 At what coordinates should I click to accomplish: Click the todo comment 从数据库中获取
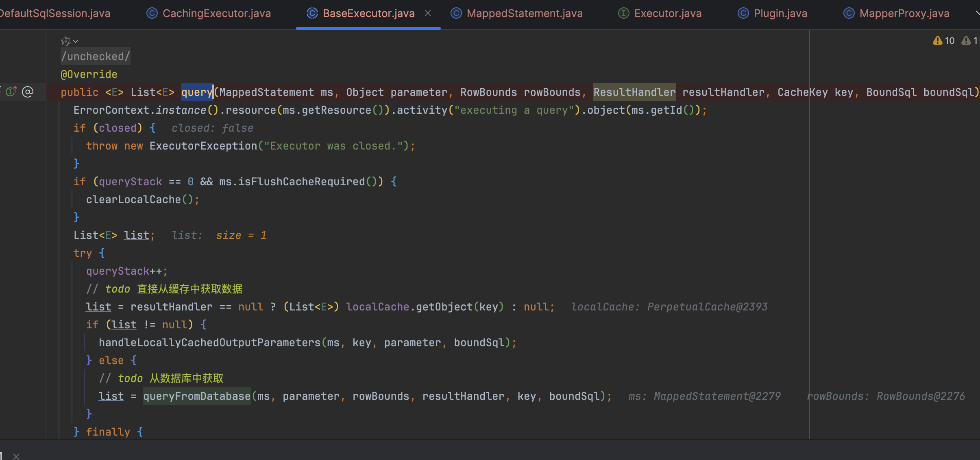tap(161, 378)
